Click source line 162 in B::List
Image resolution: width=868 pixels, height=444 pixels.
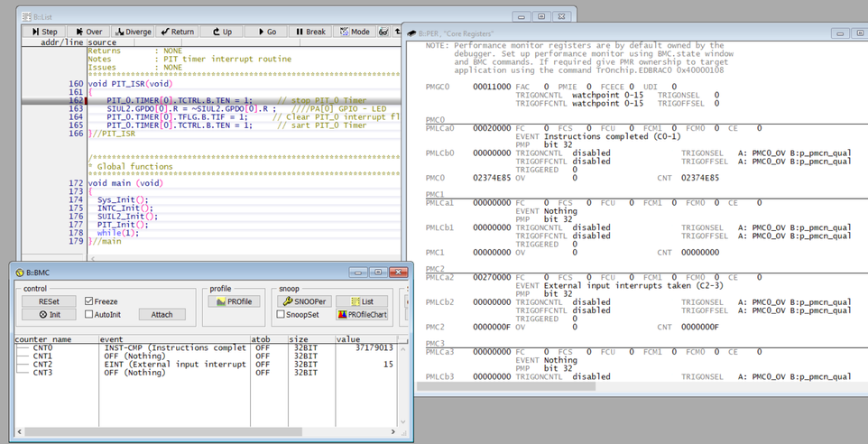[x=210, y=101]
